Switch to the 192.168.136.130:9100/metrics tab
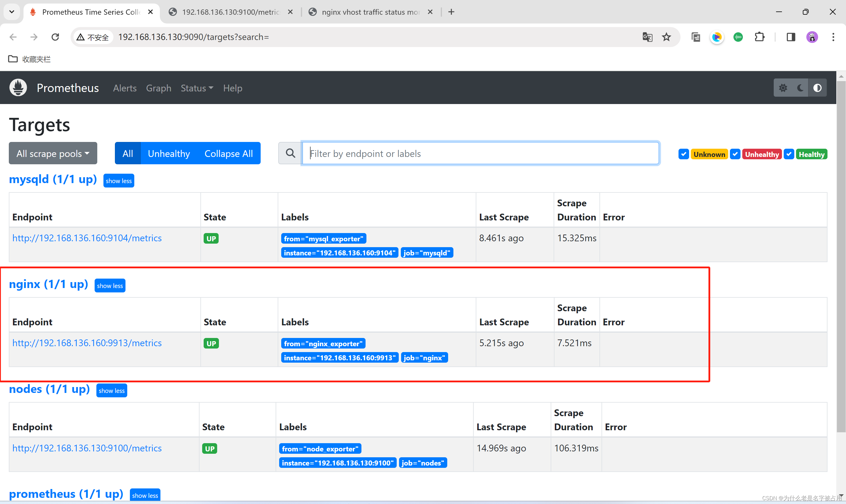Image resolution: width=846 pixels, height=504 pixels. (x=230, y=12)
